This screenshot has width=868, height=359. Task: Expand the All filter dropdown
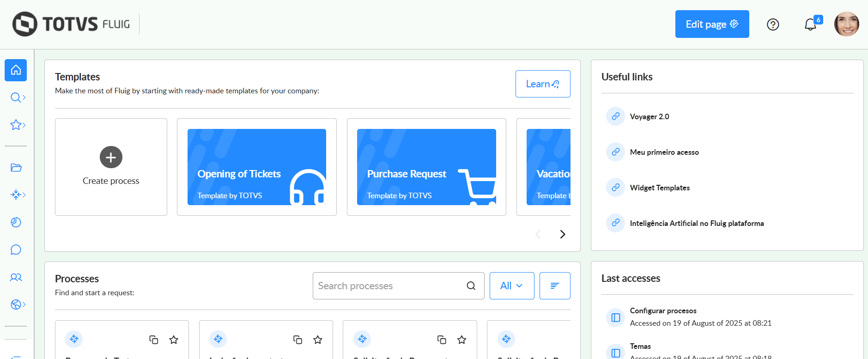click(511, 286)
